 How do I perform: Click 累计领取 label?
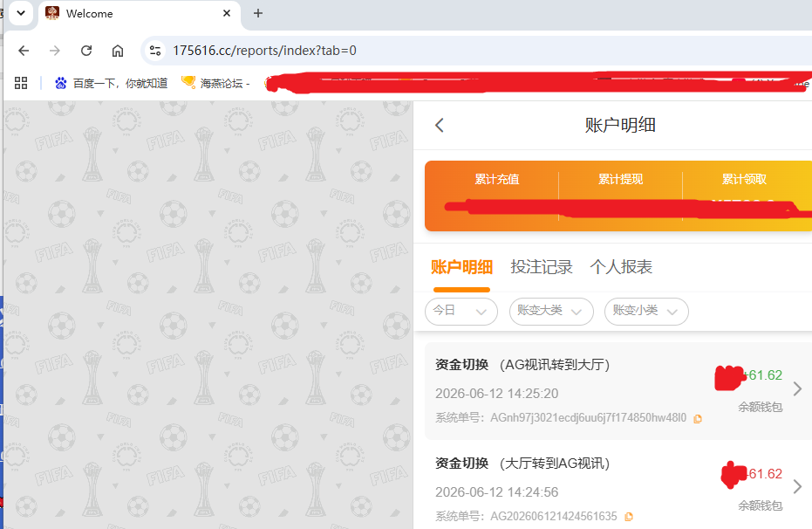click(744, 179)
